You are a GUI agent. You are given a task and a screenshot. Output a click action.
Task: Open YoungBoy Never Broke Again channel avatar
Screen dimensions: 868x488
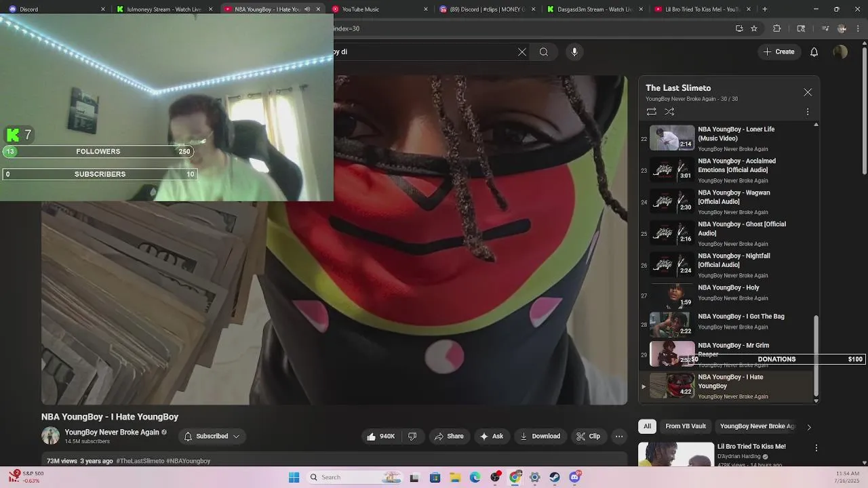pyautogui.click(x=50, y=436)
